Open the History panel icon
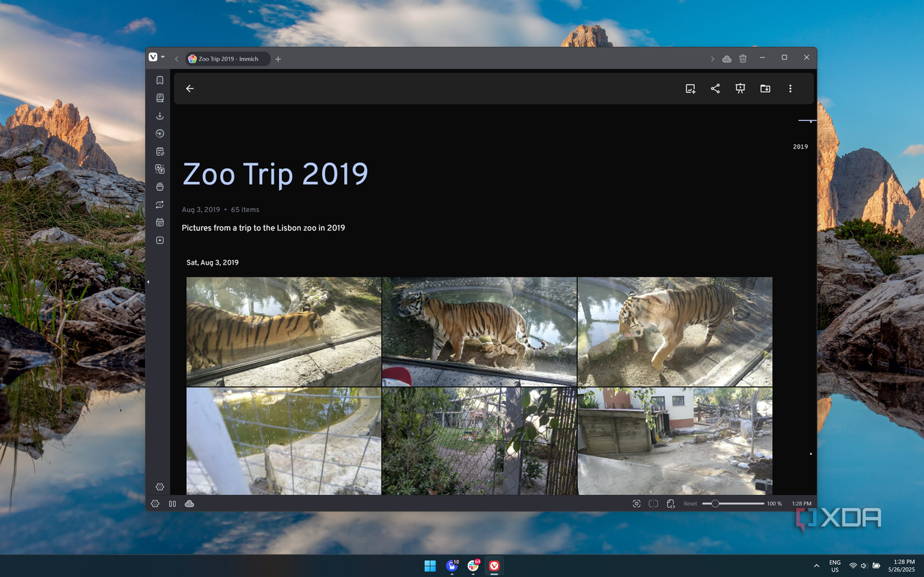 pyautogui.click(x=159, y=133)
